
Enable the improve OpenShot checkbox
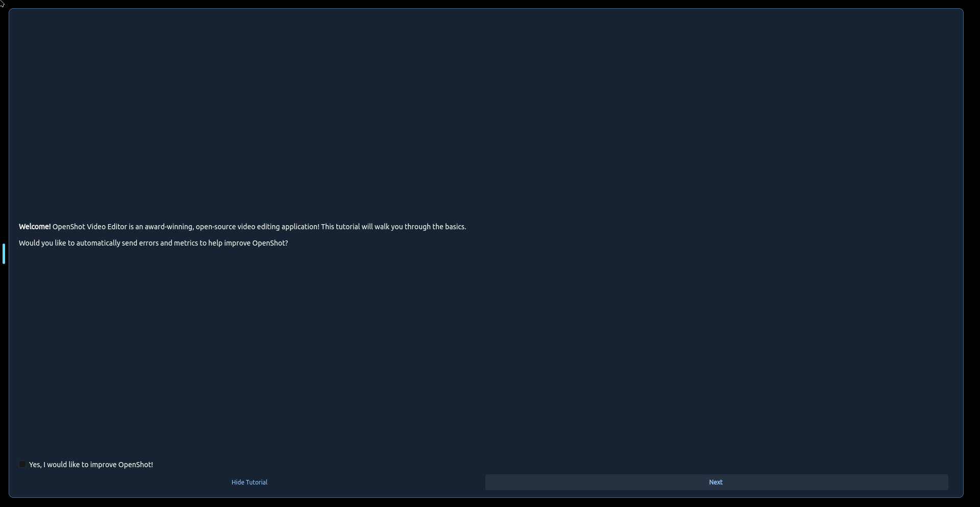(x=22, y=464)
